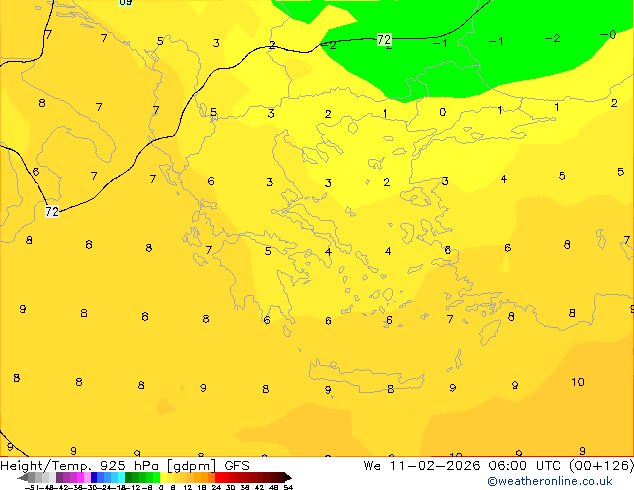Click the temperature value 0 in northern Aegean row
This screenshot has height=490, width=634.
pyautogui.click(x=443, y=112)
